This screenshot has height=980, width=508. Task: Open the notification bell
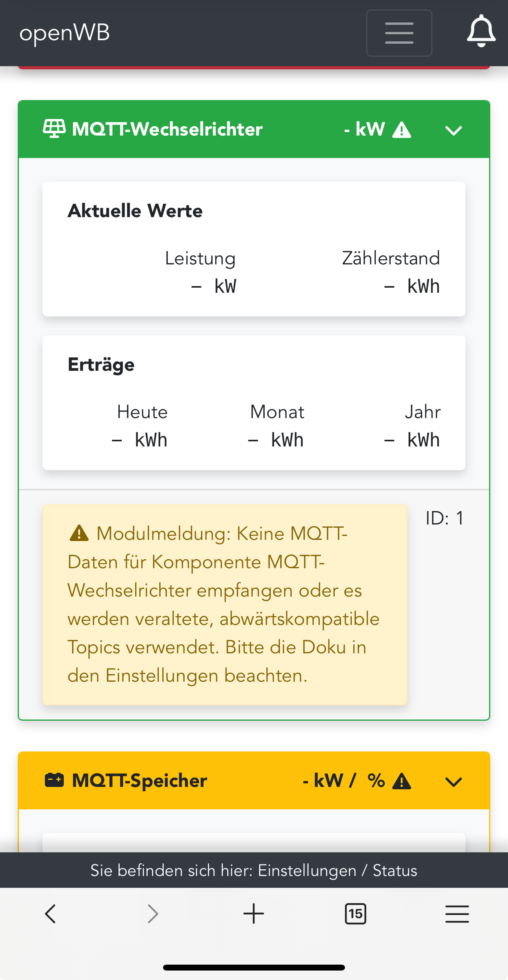coord(481,32)
